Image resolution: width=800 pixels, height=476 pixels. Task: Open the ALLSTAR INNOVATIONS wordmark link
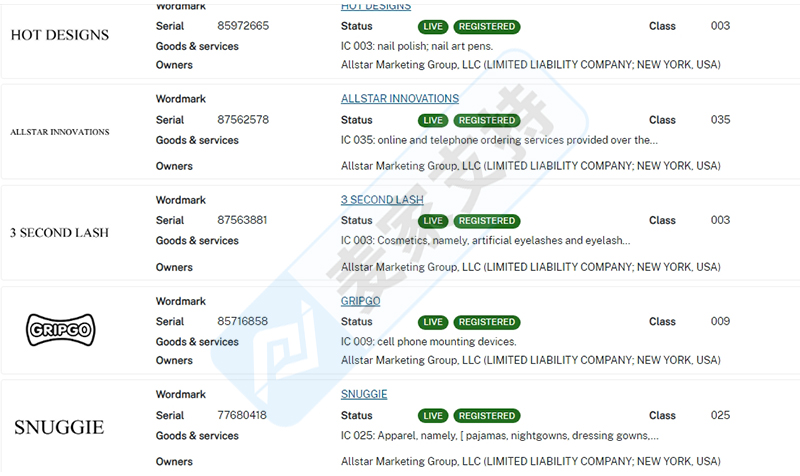click(399, 98)
